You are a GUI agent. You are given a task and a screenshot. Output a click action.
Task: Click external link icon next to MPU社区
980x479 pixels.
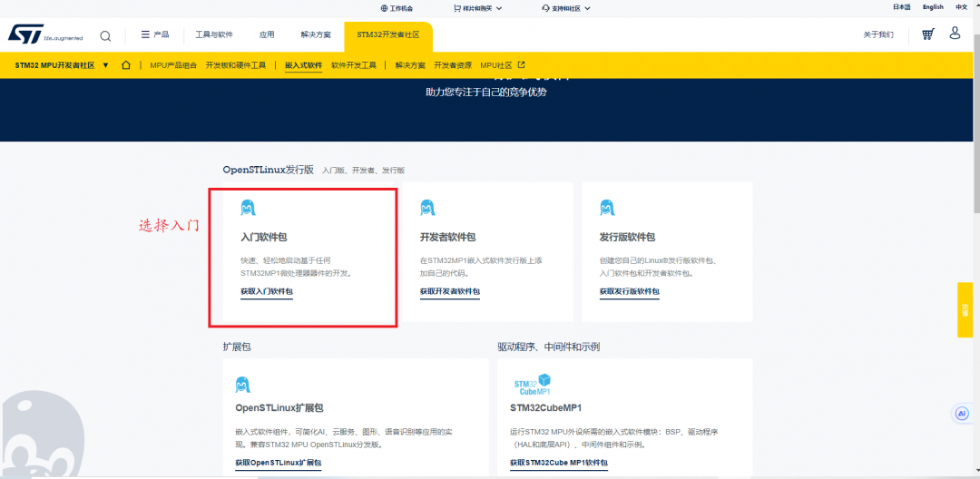(x=521, y=65)
